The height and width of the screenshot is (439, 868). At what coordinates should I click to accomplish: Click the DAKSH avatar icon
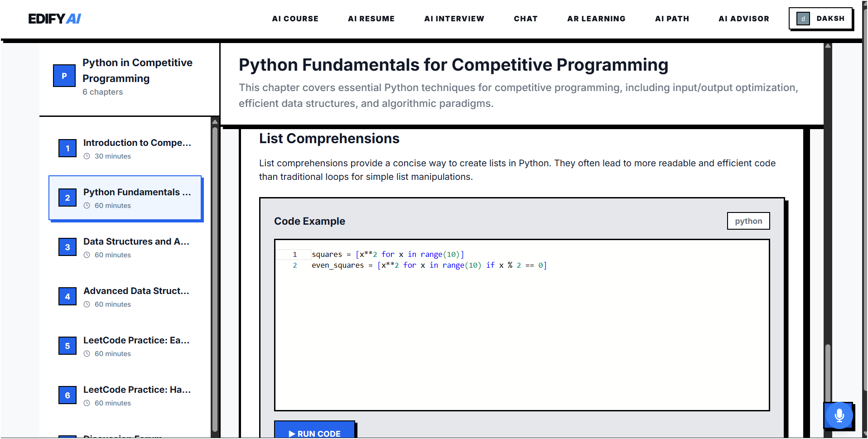803,19
